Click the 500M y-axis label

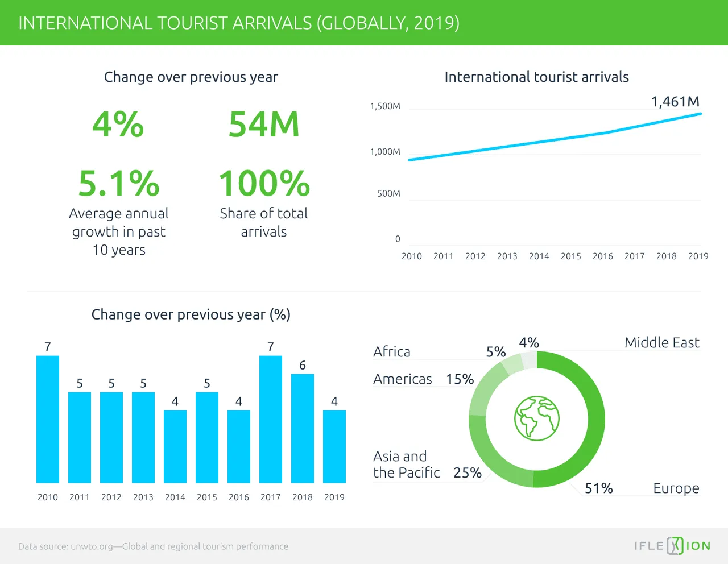389,194
